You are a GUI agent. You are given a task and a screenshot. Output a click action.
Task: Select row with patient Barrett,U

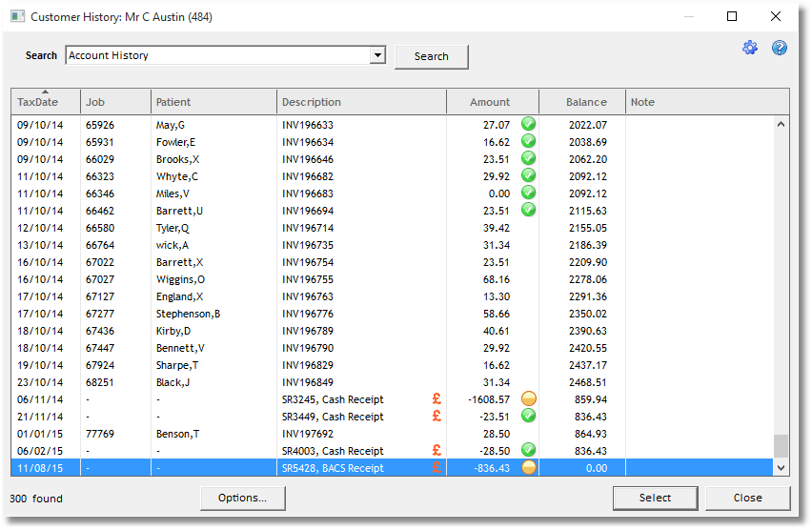pyautogui.click(x=393, y=211)
